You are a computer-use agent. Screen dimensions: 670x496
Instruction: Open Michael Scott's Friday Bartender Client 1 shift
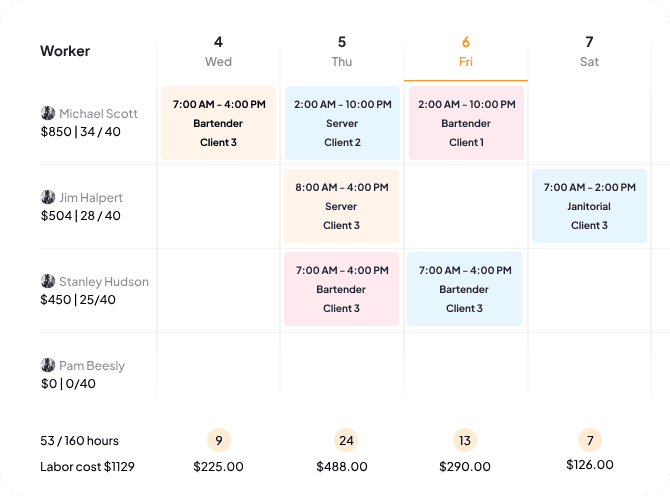466,123
